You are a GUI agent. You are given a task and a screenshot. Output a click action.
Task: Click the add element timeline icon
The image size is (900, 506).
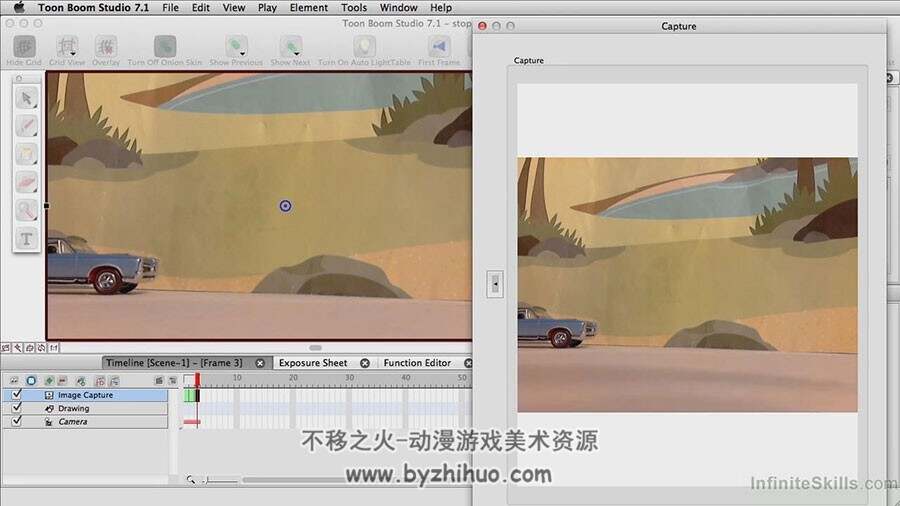(159, 380)
